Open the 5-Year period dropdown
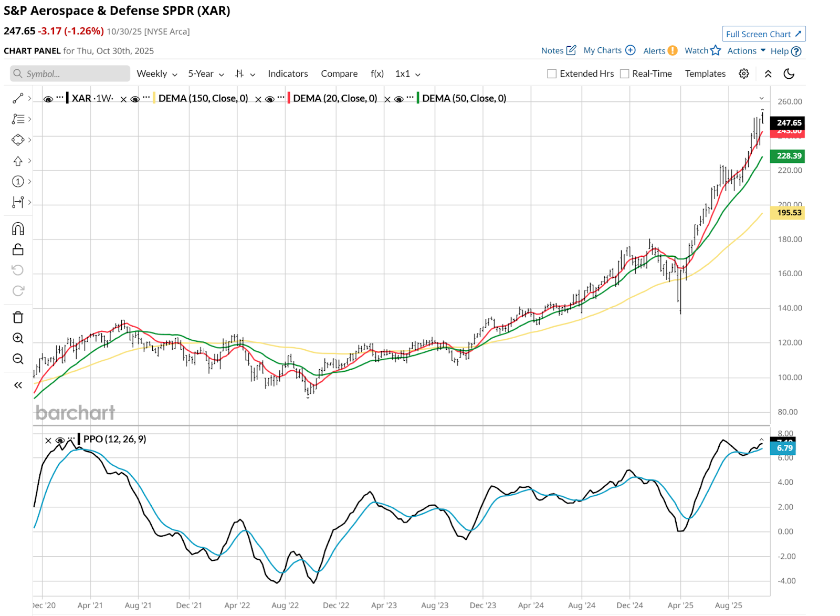This screenshot has width=840, height=616. [206, 74]
